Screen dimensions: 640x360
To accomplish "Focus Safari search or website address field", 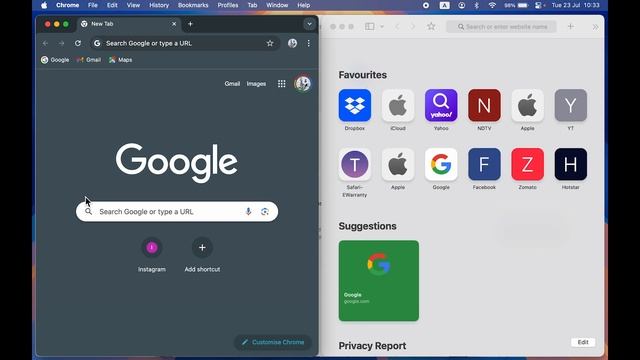I will point(501,27).
